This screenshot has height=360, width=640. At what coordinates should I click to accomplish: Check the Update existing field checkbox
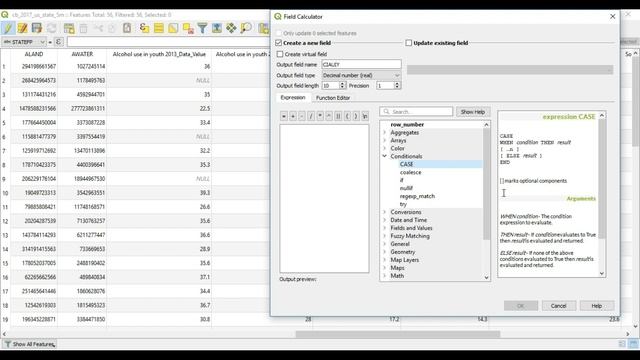(409, 43)
